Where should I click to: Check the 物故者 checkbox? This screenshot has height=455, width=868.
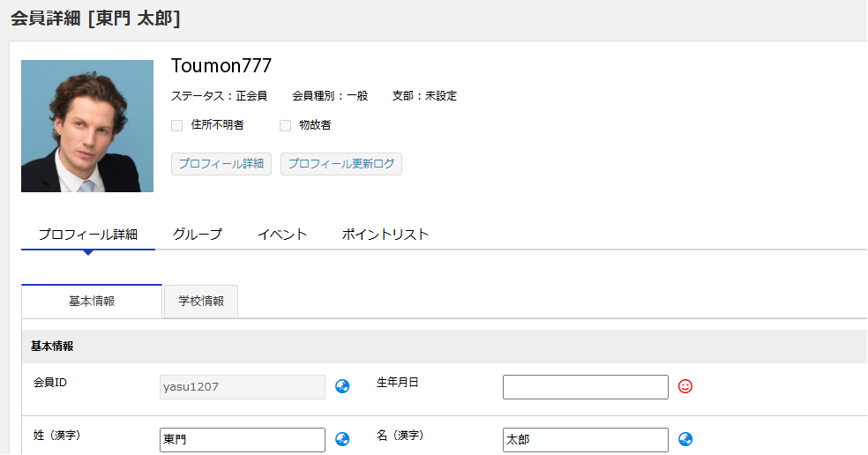click(285, 125)
